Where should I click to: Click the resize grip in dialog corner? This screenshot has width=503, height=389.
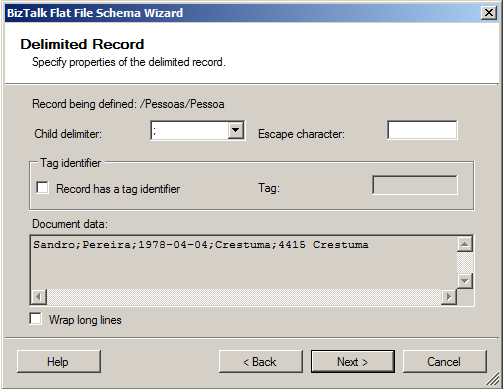[x=493, y=379]
